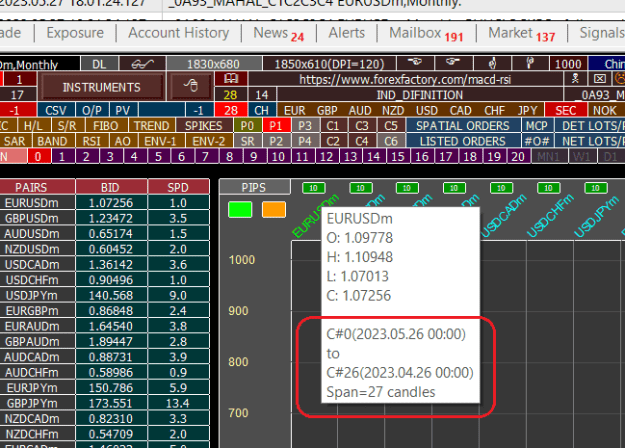The height and width of the screenshot is (448, 625).
Task: Toggle the USD currency filter
Action: coord(427,110)
